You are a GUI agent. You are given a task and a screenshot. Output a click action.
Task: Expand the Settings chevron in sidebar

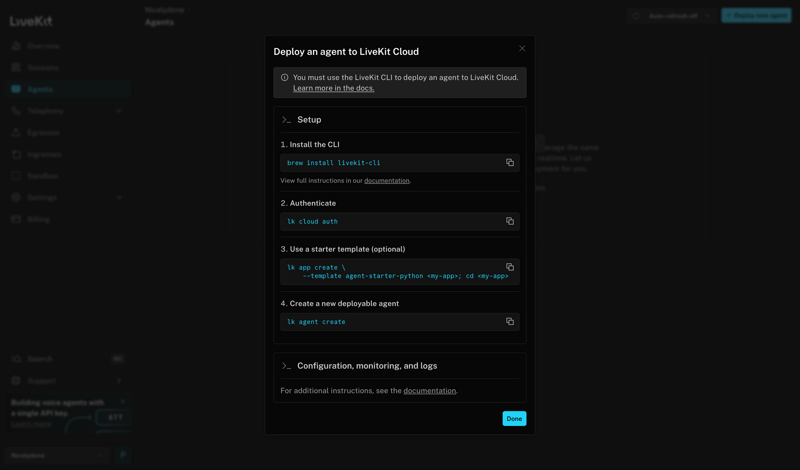click(x=119, y=197)
